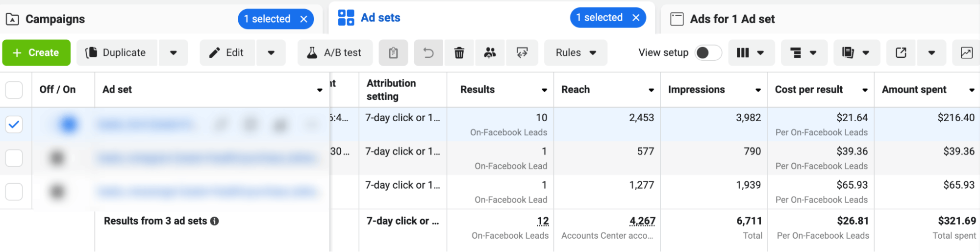Open the Ads for 1 Ad set tab
Screen dimensions: 980x252
(x=732, y=19)
